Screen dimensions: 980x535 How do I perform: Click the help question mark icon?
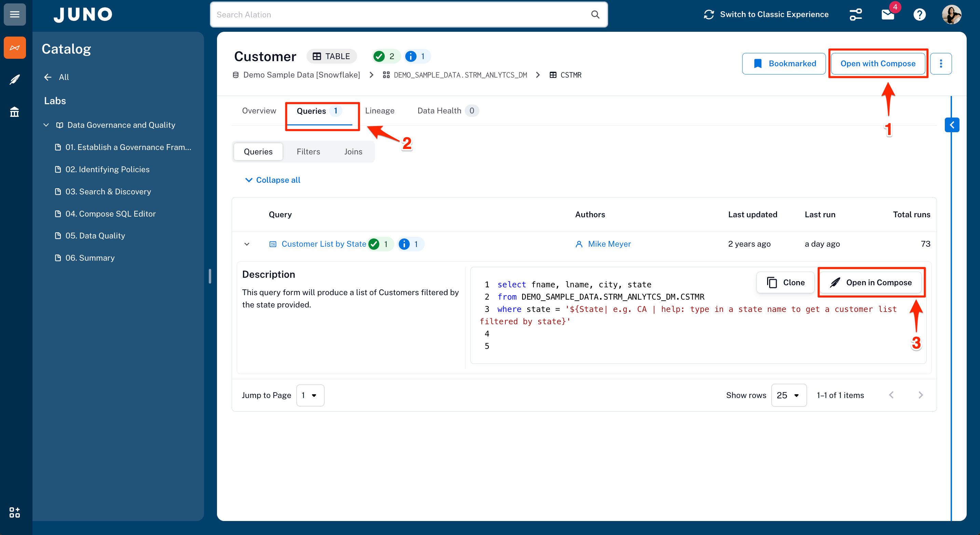coord(920,14)
